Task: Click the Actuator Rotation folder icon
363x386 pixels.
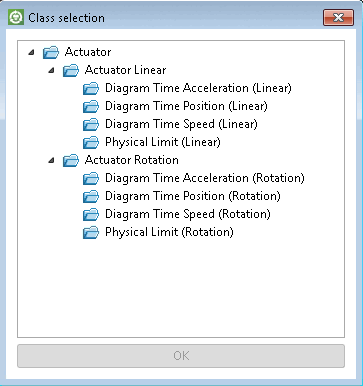Action: 71,161
